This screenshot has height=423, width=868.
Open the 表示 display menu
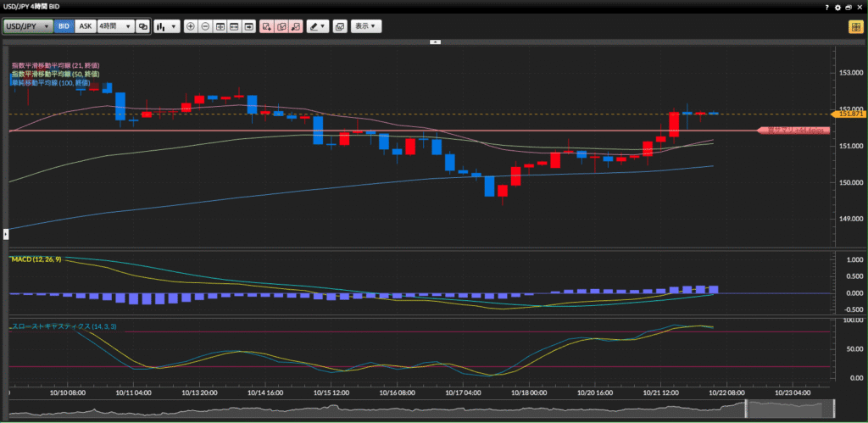tap(367, 26)
